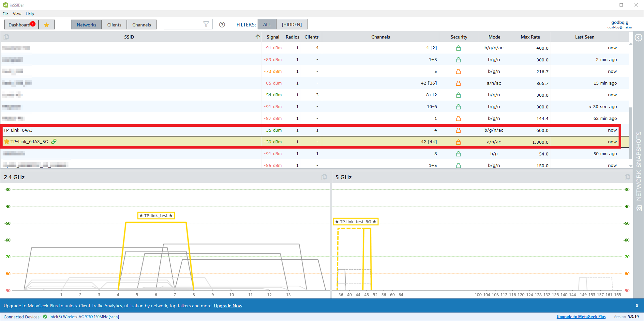Switch to the Channels tab
Viewport: 644px width, 321px height.
142,25
